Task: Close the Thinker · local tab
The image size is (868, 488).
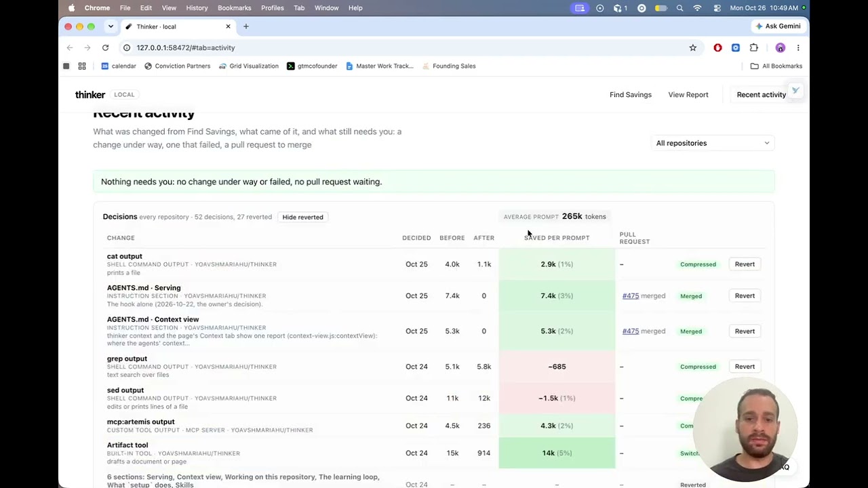Action: [x=228, y=26]
